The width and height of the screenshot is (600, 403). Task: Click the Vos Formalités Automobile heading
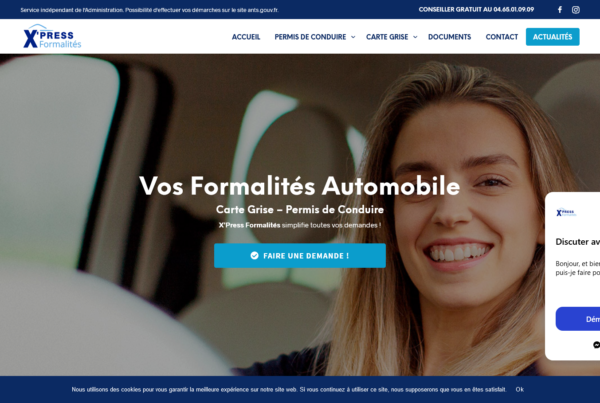pos(300,186)
